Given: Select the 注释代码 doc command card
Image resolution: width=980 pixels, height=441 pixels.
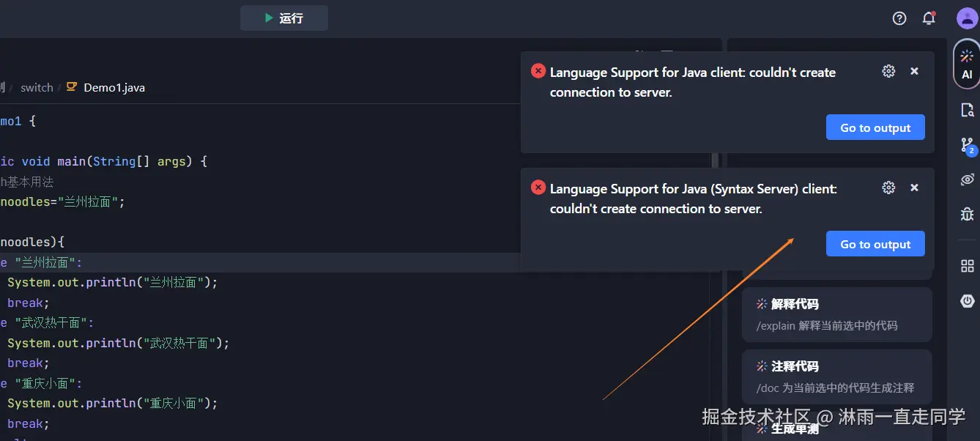Looking at the screenshot, I should click(x=836, y=377).
